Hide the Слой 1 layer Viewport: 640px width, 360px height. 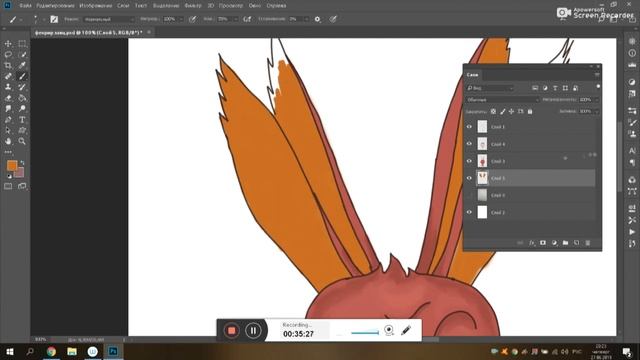tap(469, 127)
